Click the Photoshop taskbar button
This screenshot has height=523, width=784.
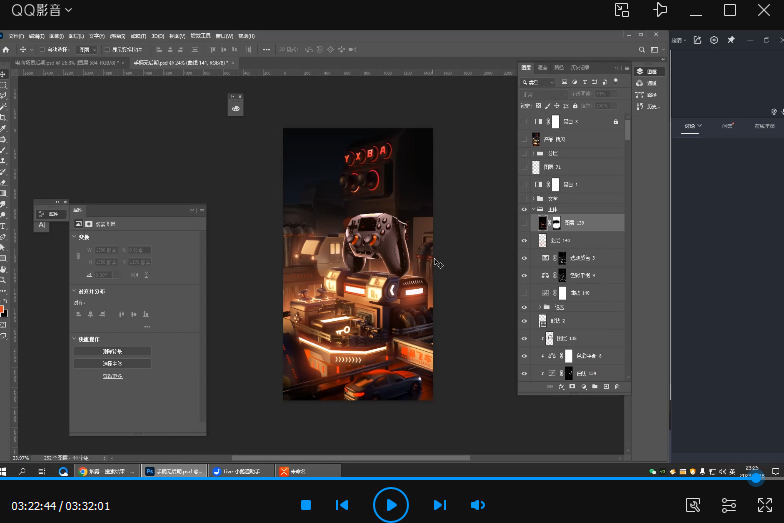(x=176, y=470)
